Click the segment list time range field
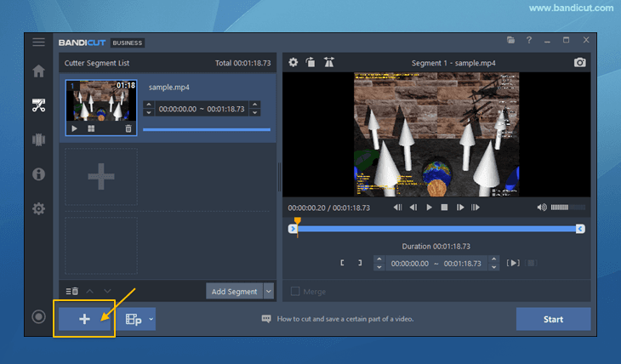The image size is (621, 364). [202, 109]
